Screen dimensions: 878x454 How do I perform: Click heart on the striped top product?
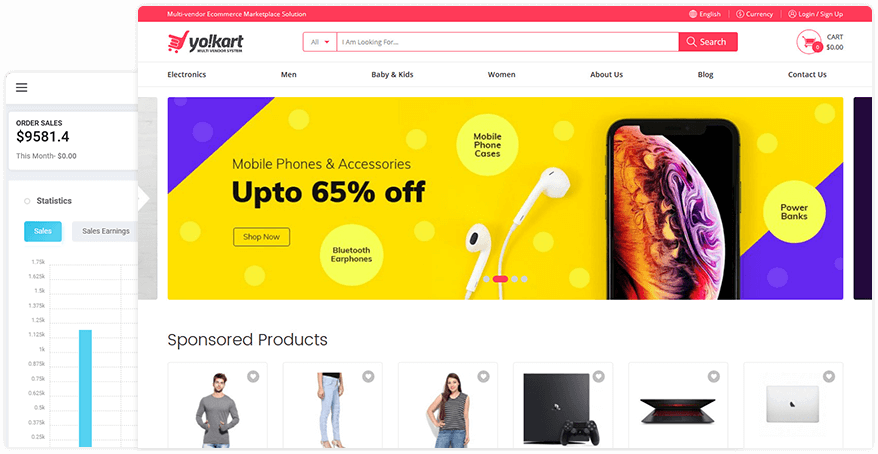pyautogui.click(x=483, y=377)
